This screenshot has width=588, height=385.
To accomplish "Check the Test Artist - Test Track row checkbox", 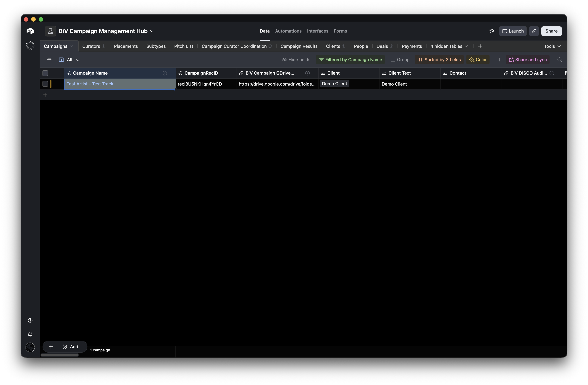I will coord(45,84).
